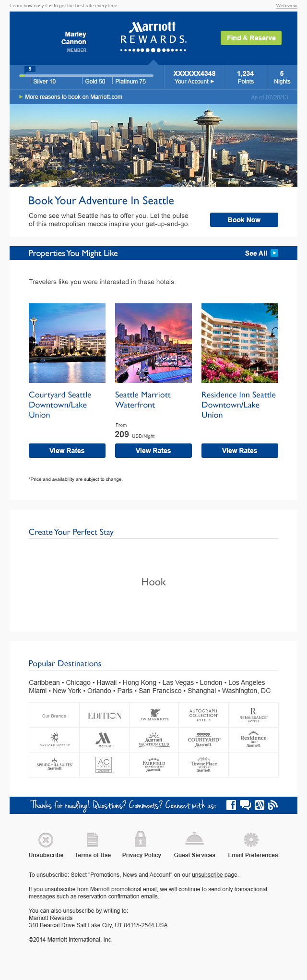Image resolution: width=307 pixels, height=980 pixels.
Task: Click the Find & Reserve button
Action: click(x=251, y=38)
